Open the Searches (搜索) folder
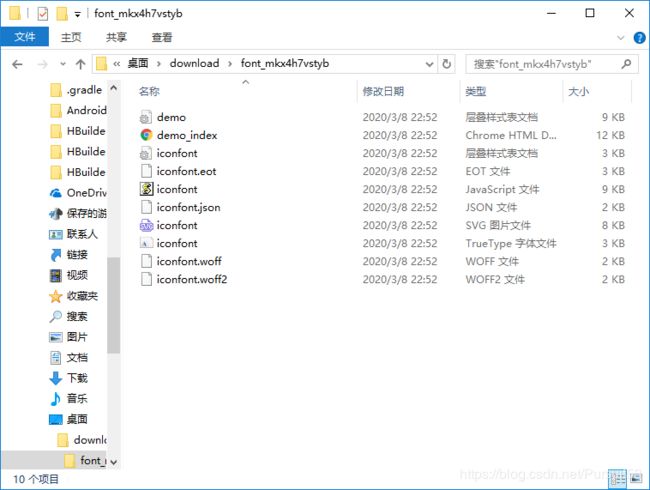The image size is (650, 490). (x=68, y=317)
